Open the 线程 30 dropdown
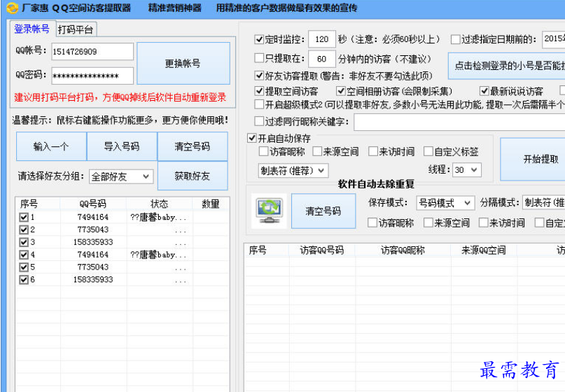565x392 pixels. click(466, 169)
